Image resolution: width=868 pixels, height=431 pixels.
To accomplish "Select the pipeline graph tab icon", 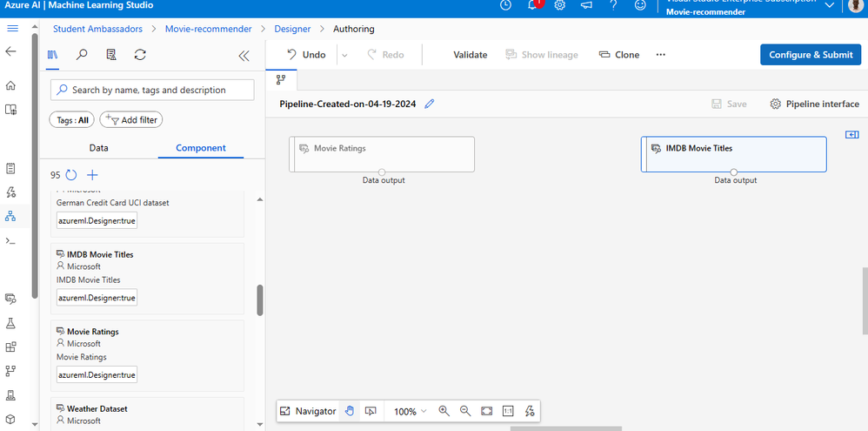I will click(x=281, y=80).
